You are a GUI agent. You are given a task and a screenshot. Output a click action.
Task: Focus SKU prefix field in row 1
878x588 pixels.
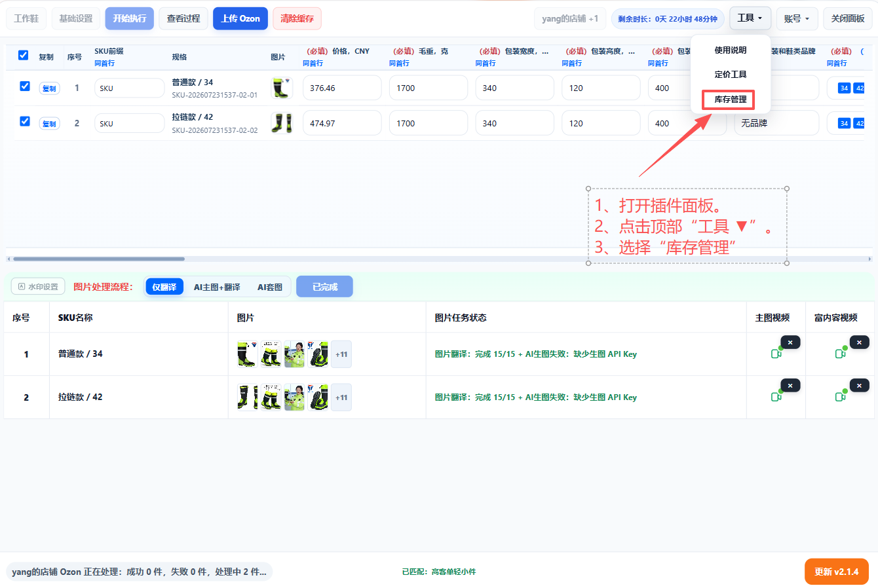(x=129, y=88)
